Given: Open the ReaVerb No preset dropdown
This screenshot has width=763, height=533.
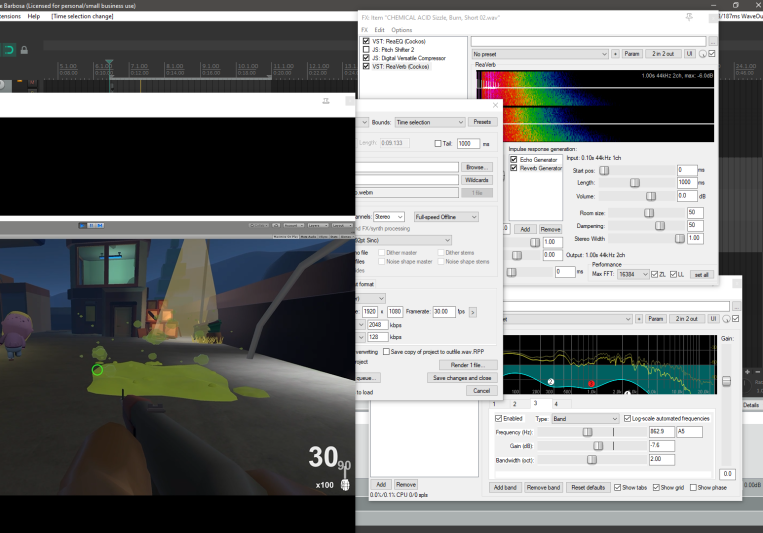Looking at the screenshot, I should pos(540,54).
